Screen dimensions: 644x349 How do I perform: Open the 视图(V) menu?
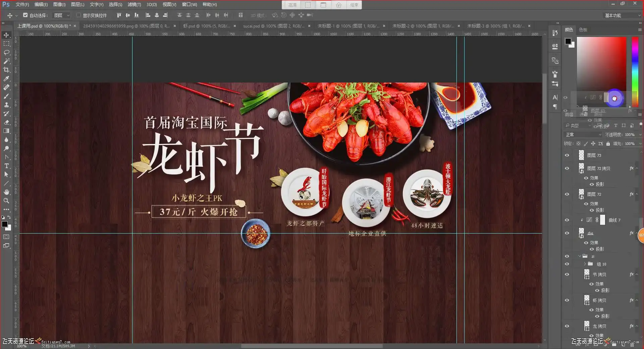pyautogui.click(x=169, y=5)
